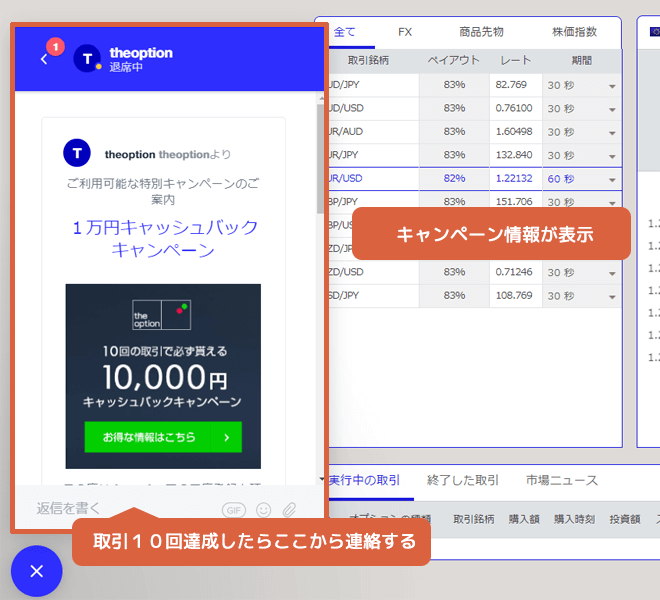Screen dimensions: 660x600
Task: Open the 終了した取引 tab
Action: click(x=463, y=480)
